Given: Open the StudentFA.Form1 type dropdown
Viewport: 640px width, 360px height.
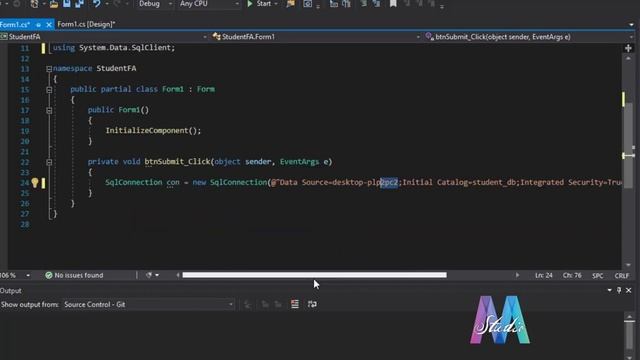Looking at the screenshot, I should pyautogui.click(x=316, y=37).
